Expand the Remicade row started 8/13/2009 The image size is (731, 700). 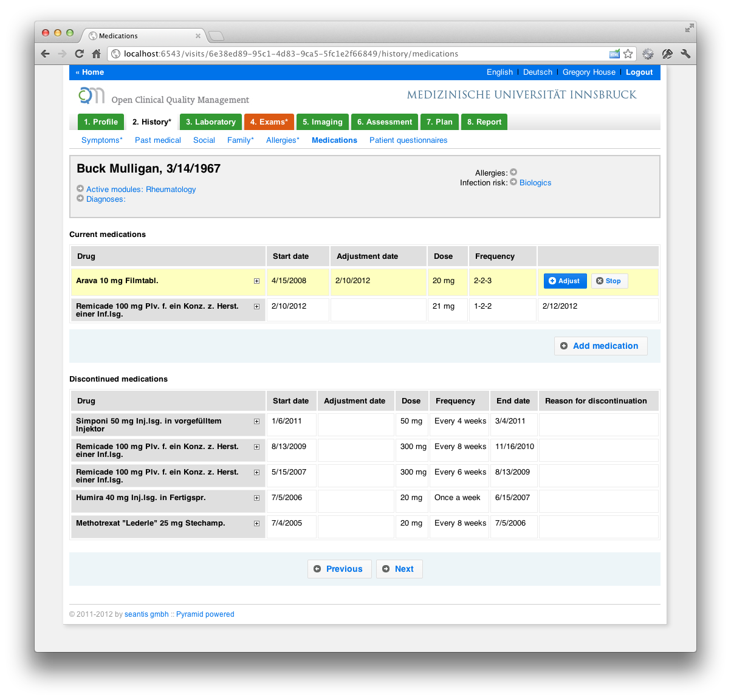(256, 447)
